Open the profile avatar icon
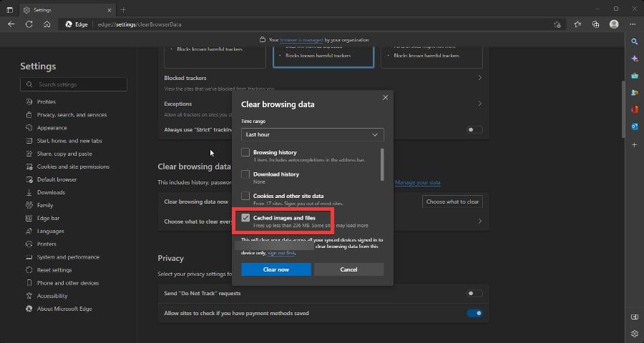644x343 pixels. (614, 24)
